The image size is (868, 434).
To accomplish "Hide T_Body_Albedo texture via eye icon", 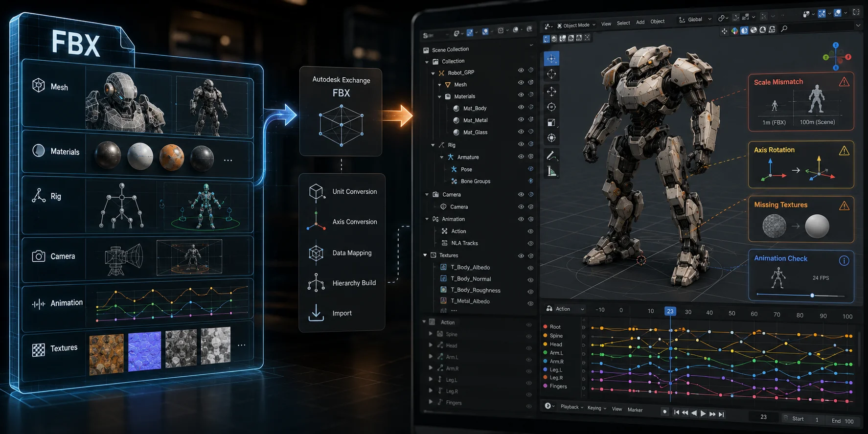I will tap(530, 268).
